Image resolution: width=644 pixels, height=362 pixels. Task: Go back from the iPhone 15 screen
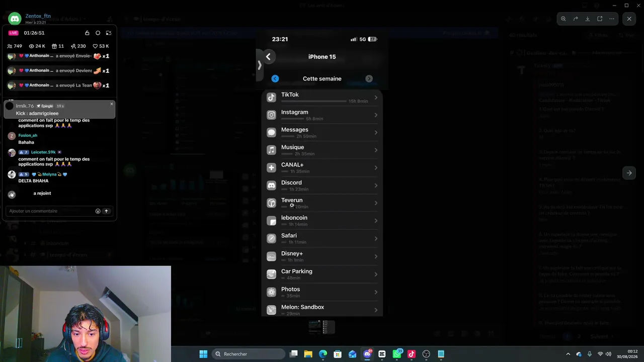point(268,57)
